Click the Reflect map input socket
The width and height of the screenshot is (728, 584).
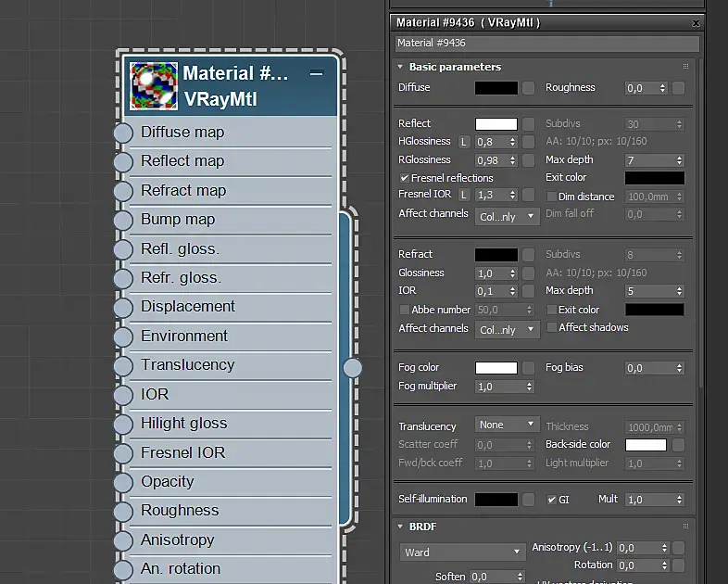tap(123, 162)
